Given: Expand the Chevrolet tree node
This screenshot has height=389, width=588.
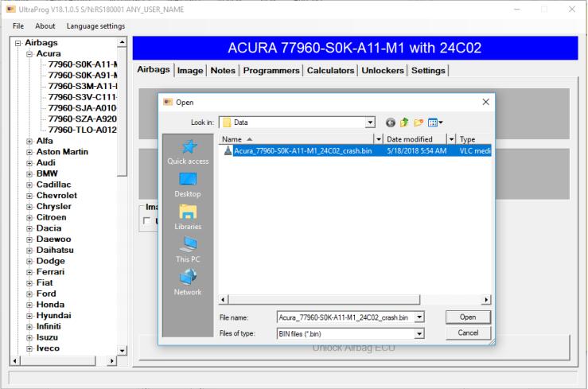Looking at the screenshot, I should 29,196.
